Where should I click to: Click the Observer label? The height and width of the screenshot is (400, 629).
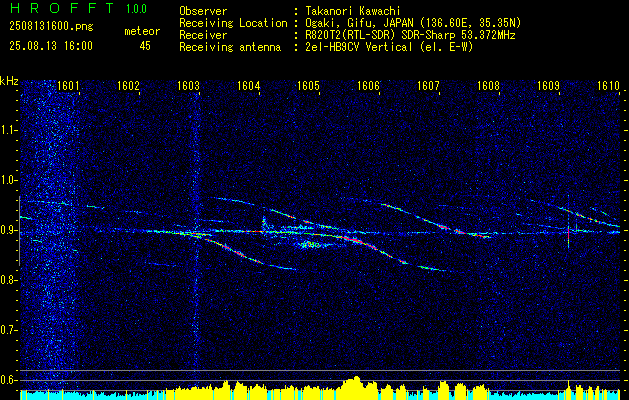(203, 11)
